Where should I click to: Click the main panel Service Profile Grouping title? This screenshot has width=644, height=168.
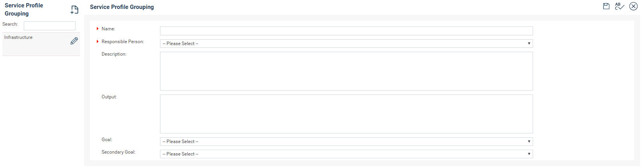click(x=122, y=7)
